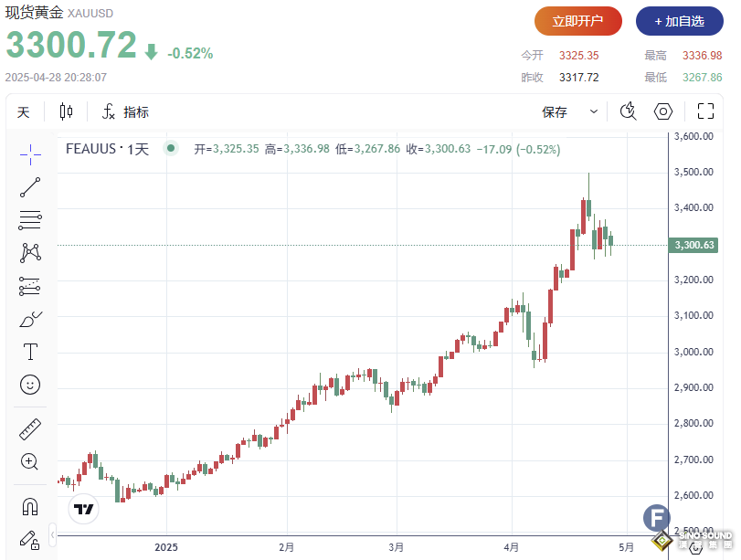
Task: Click the 现货黄金 XAUUSD title
Action: tap(59, 13)
